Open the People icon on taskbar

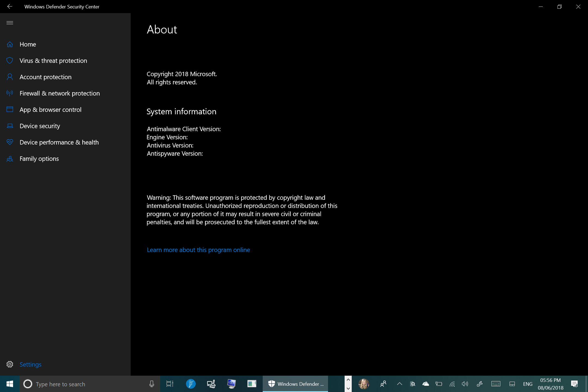pyautogui.click(x=383, y=384)
